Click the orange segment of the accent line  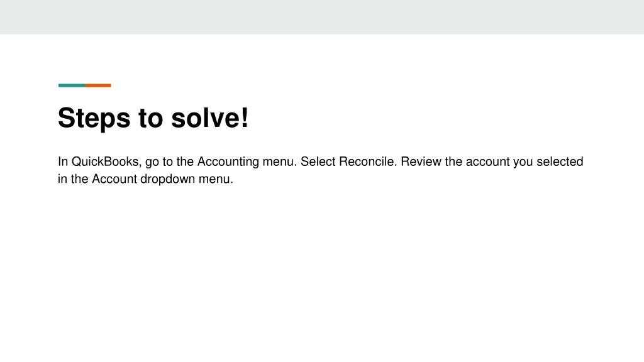tap(98, 85)
